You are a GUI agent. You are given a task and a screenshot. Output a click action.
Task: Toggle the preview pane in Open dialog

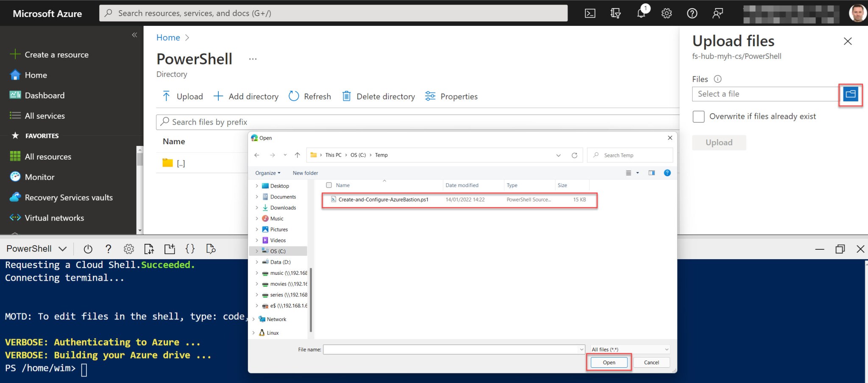[651, 173]
